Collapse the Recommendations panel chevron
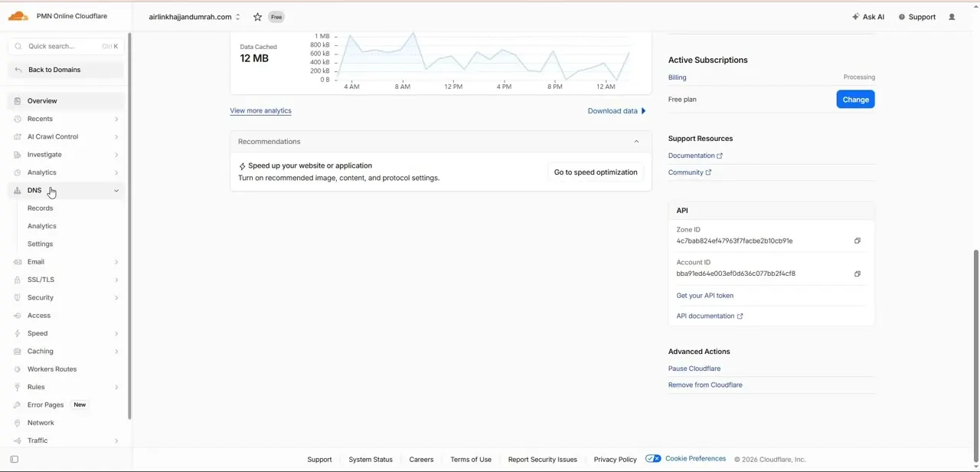The width and height of the screenshot is (980, 472). pos(636,142)
